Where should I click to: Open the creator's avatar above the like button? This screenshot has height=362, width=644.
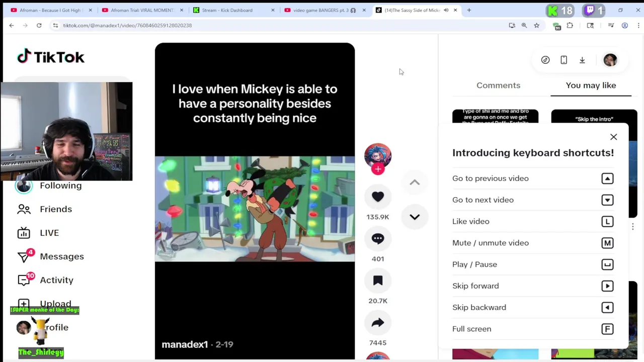point(378,156)
